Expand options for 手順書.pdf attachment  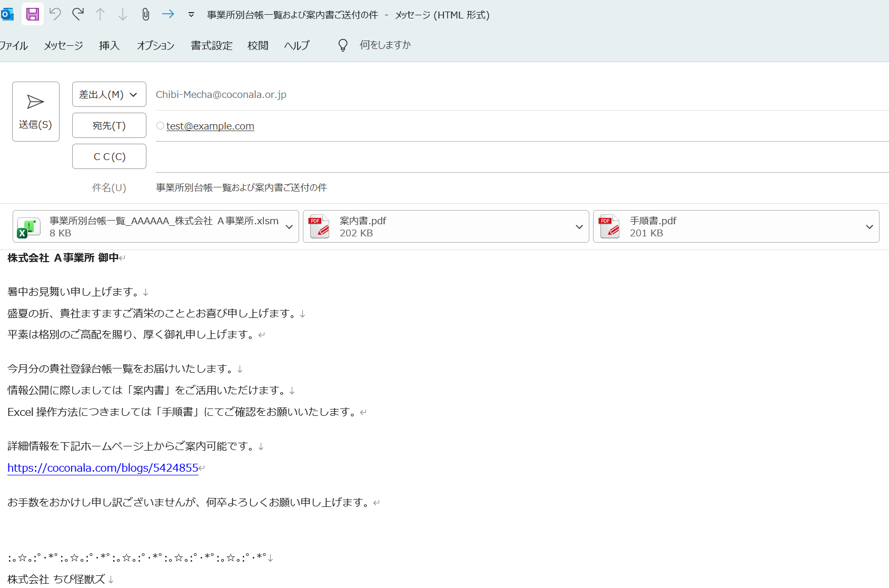(870, 227)
